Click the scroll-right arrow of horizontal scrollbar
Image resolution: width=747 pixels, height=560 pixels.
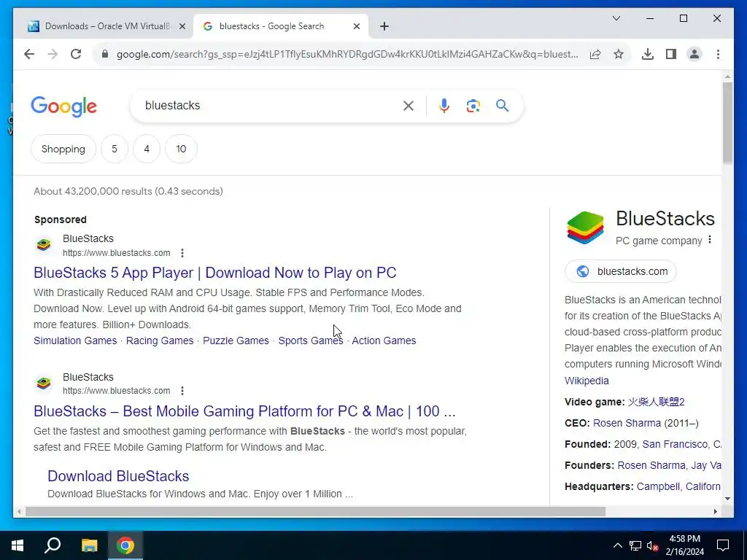(x=715, y=511)
